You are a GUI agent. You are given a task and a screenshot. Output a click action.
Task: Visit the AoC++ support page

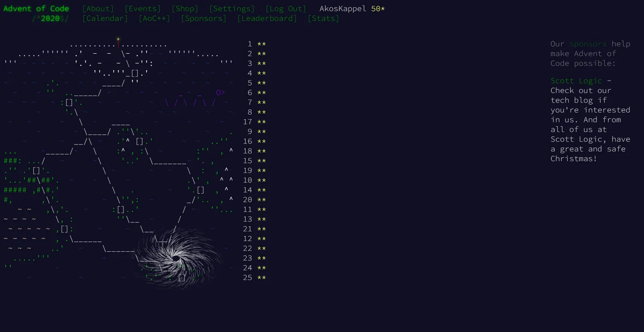coord(155,19)
